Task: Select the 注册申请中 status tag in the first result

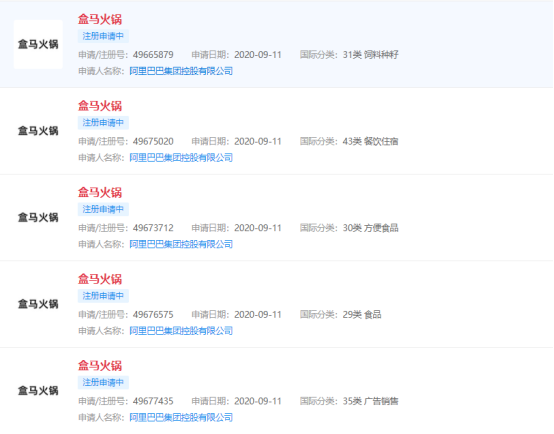Action: pos(103,36)
